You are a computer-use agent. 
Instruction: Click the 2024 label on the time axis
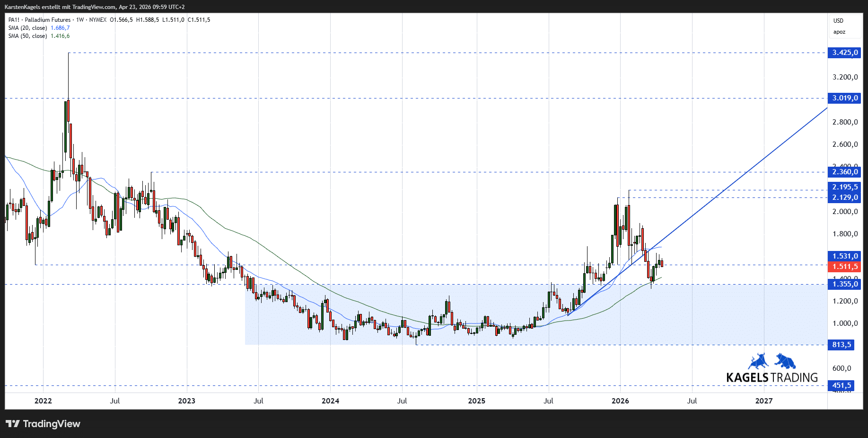click(x=330, y=401)
